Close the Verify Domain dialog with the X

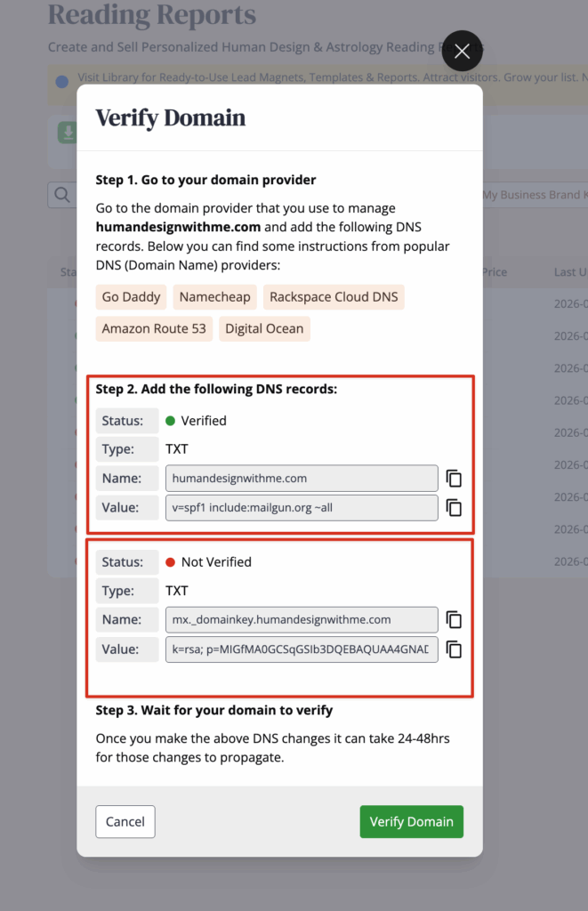tap(462, 52)
